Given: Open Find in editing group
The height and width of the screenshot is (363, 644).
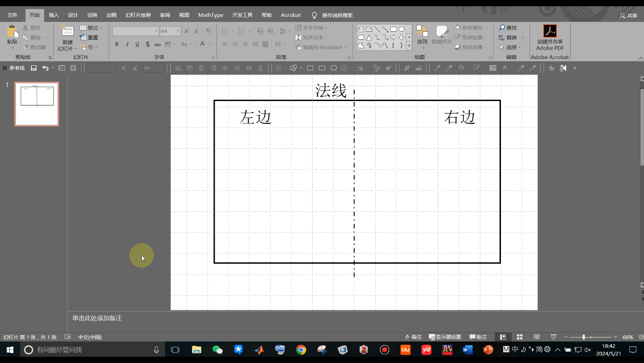Looking at the screenshot, I should (x=508, y=28).
